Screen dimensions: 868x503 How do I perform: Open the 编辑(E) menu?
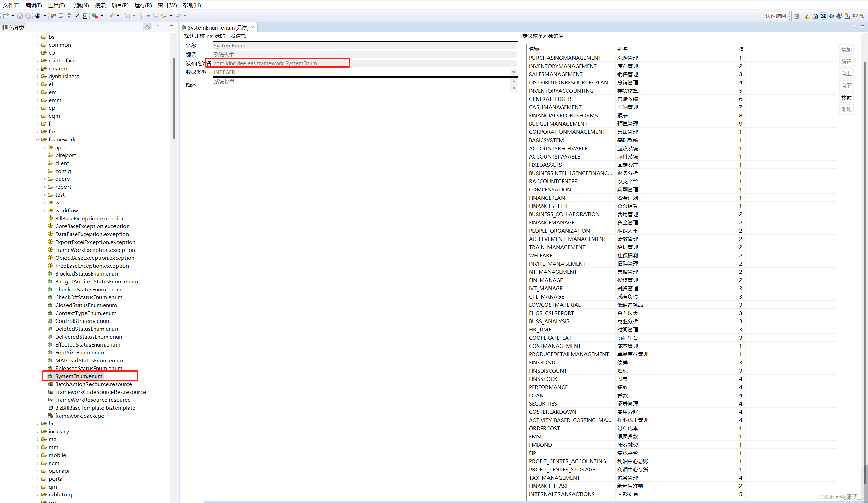[x=34, y=5]
